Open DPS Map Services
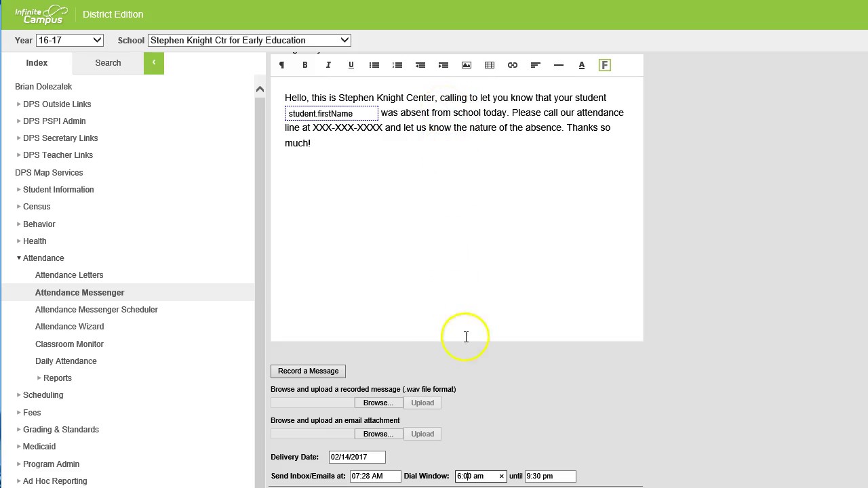Screen dimensions: 868x488 tap(49, 172)
